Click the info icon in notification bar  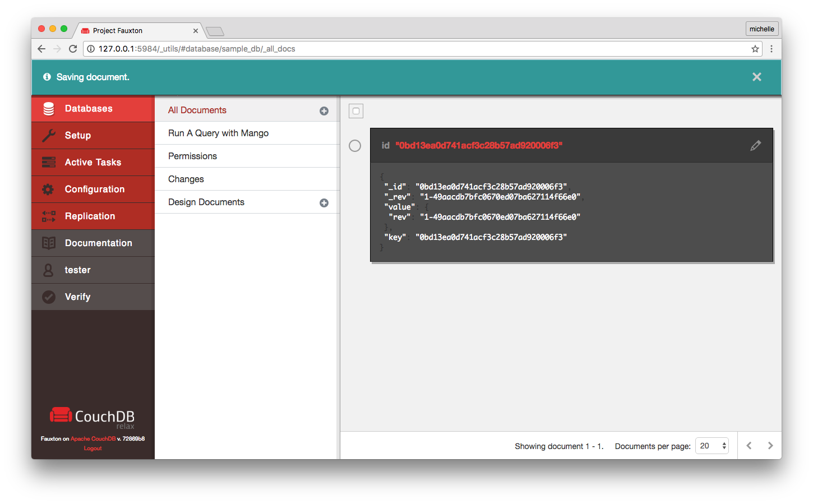pos(47,77)
